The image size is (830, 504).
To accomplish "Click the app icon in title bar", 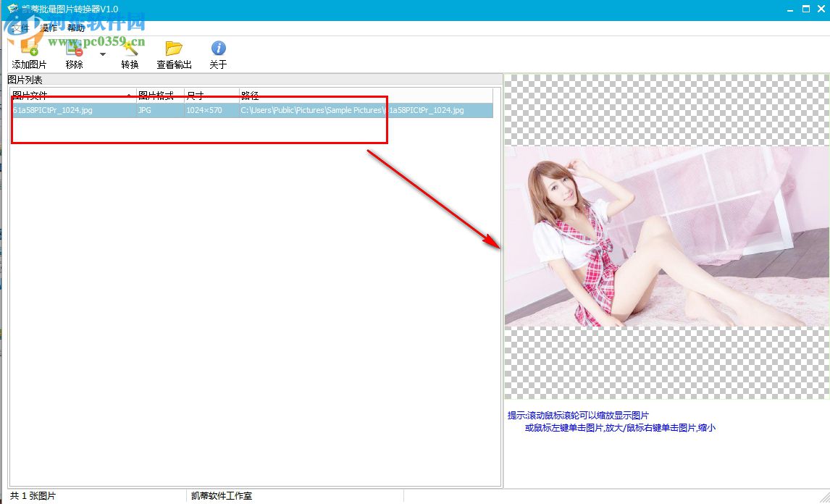I will coord(13,9).
